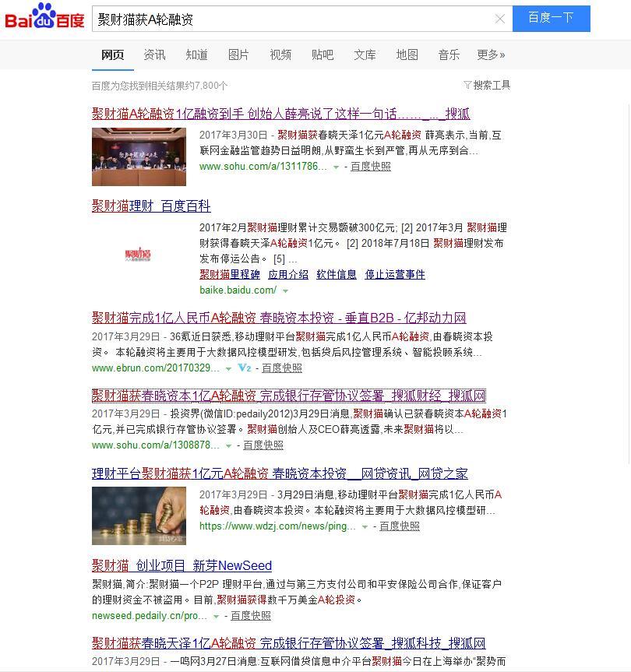Open 百度快照 for the newseed.pedaily.cn result
Image resolution: width=631 pixels, height=672 pixels.
pyautogui.click(x=251, y=616)
